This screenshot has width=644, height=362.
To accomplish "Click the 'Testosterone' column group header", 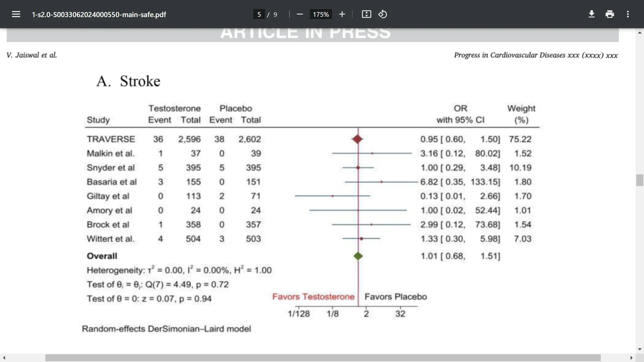I will [x=175, y=109].
